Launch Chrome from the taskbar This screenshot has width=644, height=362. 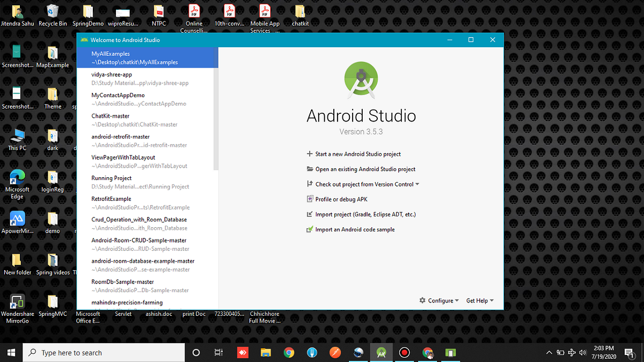[289, 353]
